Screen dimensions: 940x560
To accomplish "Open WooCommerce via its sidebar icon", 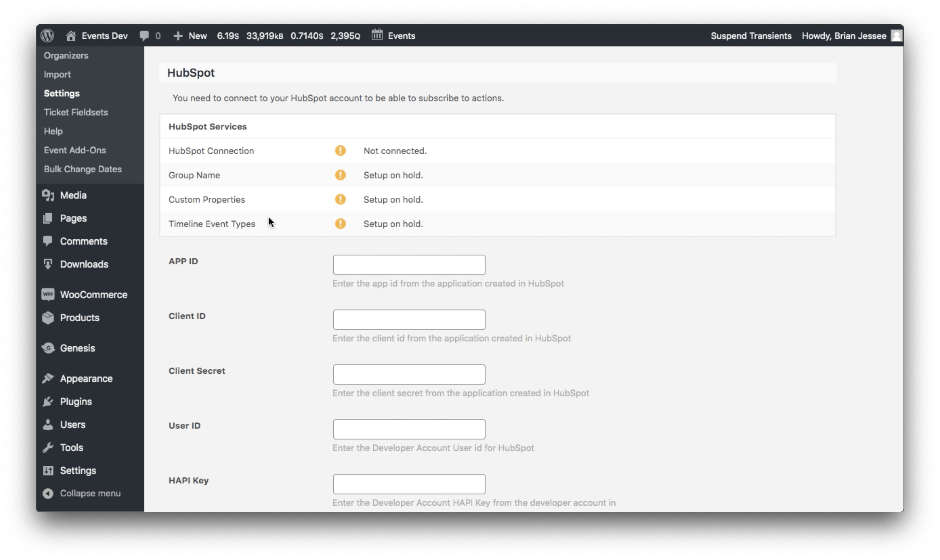I will tap(48, 294).
